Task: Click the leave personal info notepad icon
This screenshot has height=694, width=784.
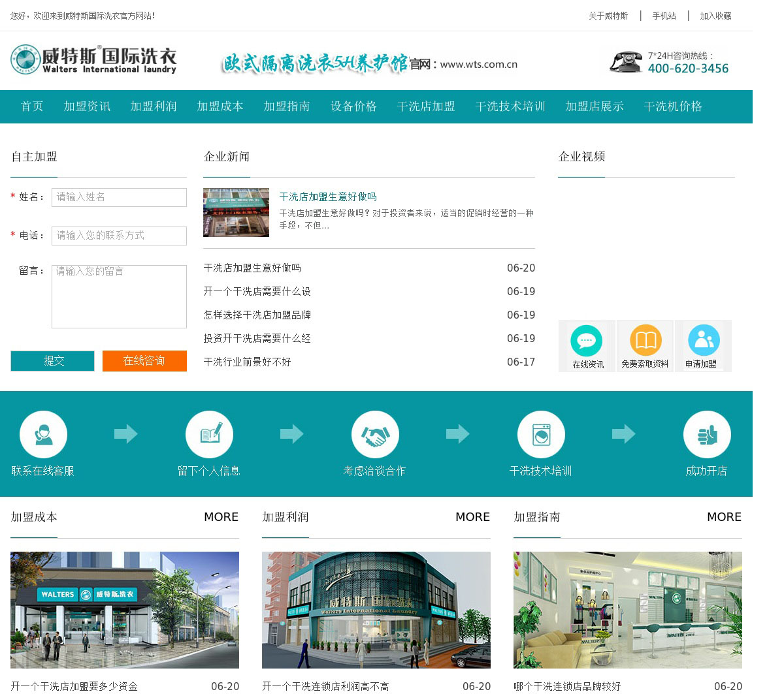Action: coord(209,435)
